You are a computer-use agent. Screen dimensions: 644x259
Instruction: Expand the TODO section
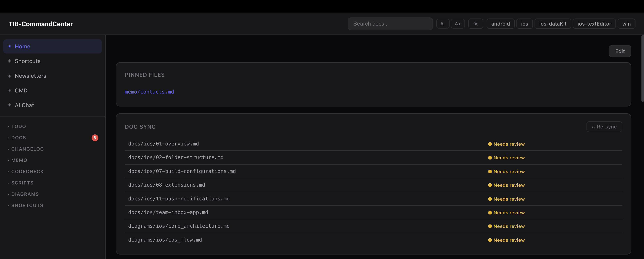tap(19, 126)
